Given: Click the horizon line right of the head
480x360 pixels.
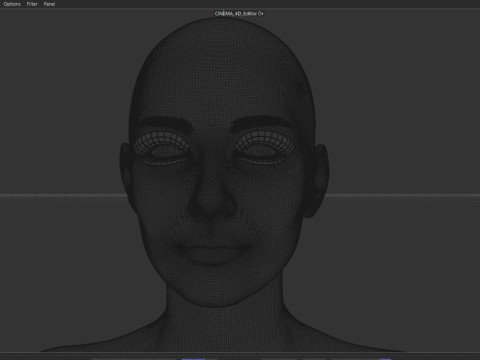Looking at the screenshot, I should [403, 195].
